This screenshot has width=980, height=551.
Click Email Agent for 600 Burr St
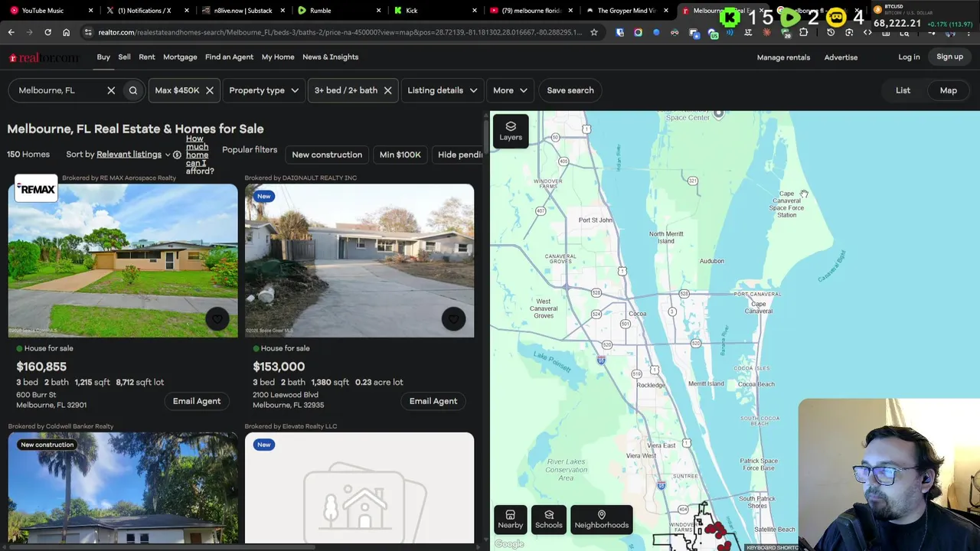pos(197,401)
